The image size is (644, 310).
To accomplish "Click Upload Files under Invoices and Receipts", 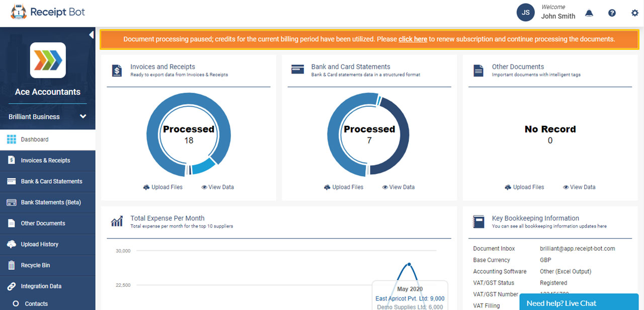I will 163,187.
